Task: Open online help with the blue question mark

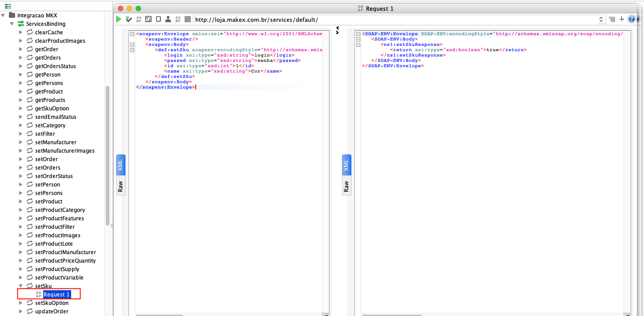Action: [632, 19]
